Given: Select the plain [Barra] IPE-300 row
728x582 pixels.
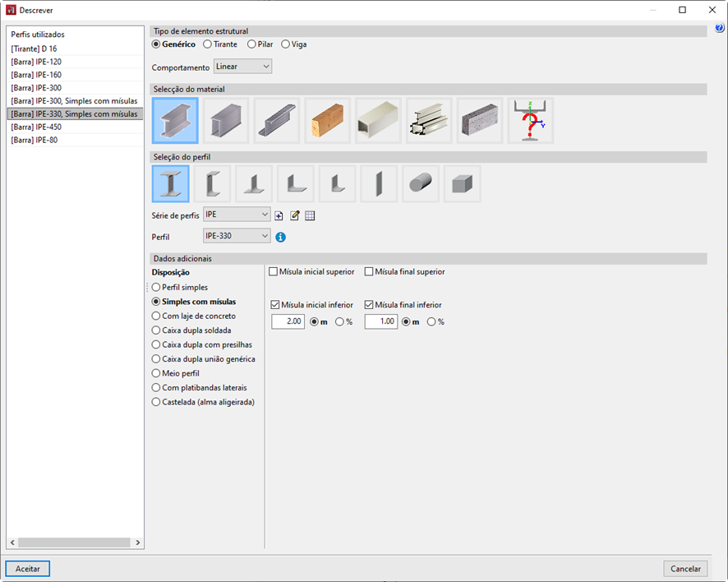Looking at the screenshot, I should click(75, 88).
